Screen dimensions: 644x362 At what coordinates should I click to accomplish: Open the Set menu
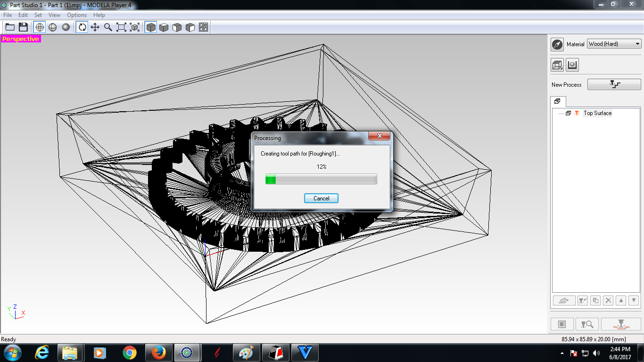coord(38,15)
